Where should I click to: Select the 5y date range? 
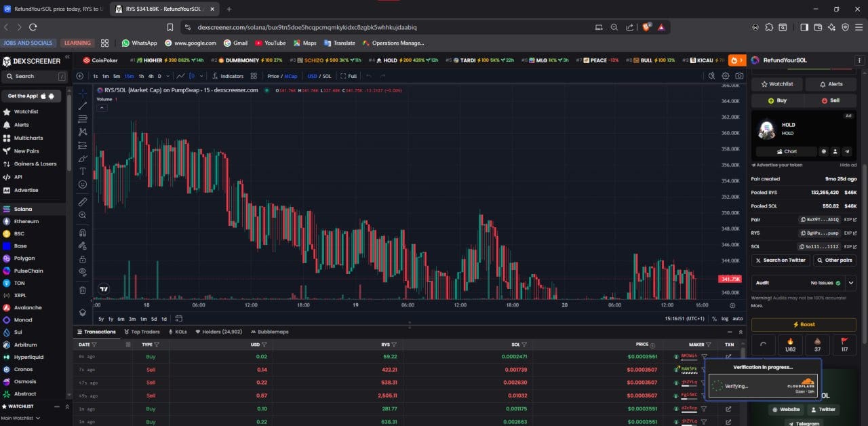[101, 319]
